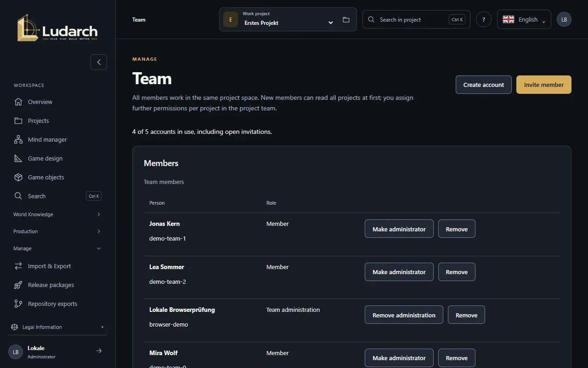Go to Mind manager page
This screenshot has width=588, height=368.
pos(57,139)
